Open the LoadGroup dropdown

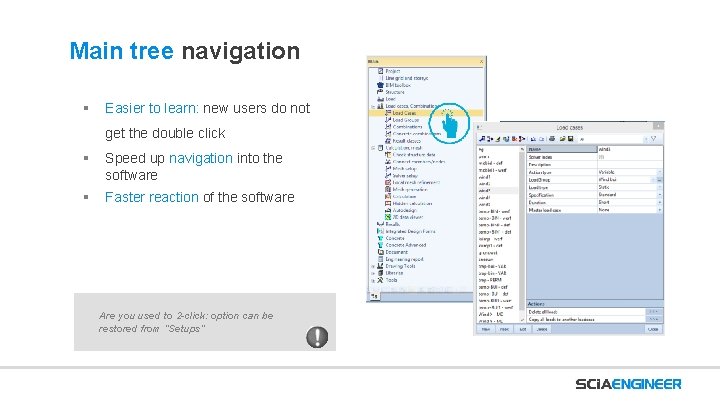[654, 180]
